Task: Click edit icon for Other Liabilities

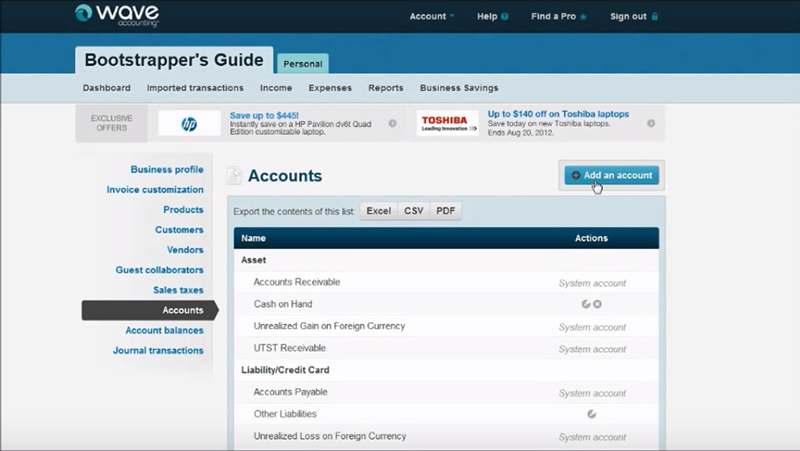Action: pos(592,413)
